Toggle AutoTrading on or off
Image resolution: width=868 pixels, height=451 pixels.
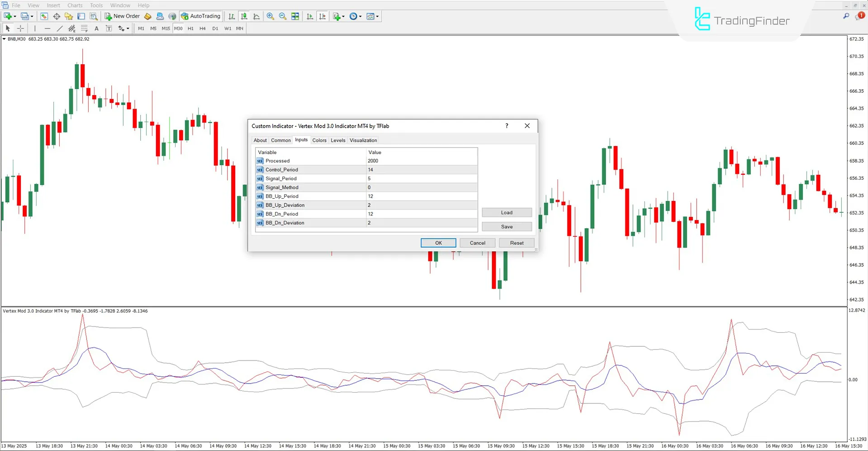[200, 16]
